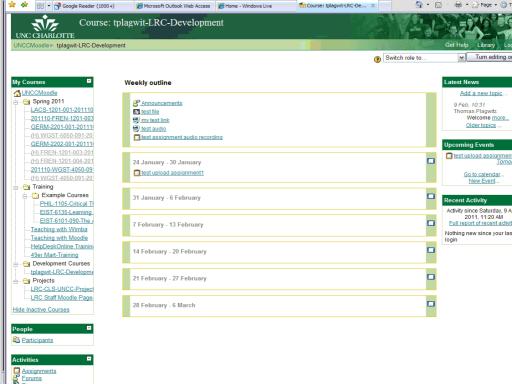Collapse the People block
This screenshot has height=384, width=512.
point(89,328)
